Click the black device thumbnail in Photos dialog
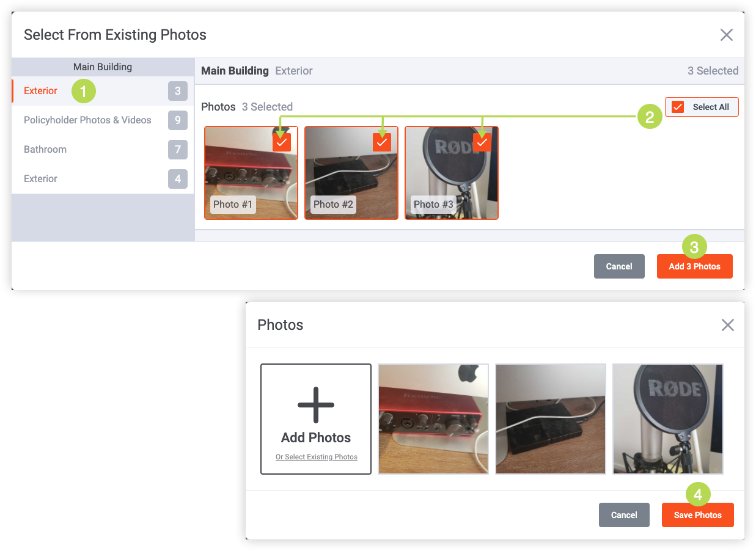Screen dimensions: 756x551 (x=551, y=419)
